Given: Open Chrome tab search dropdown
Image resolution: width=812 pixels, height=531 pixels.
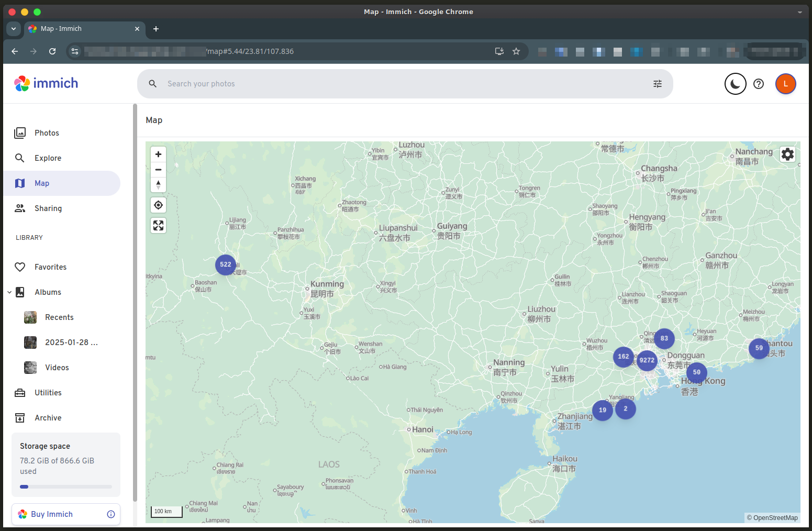Looking at the screenshot, I should point(14,29).
